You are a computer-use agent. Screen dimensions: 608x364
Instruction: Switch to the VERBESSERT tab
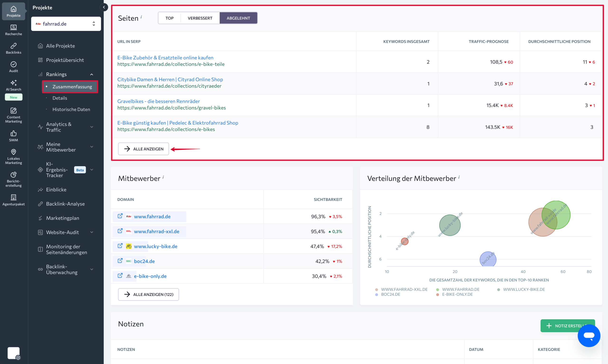200,18
